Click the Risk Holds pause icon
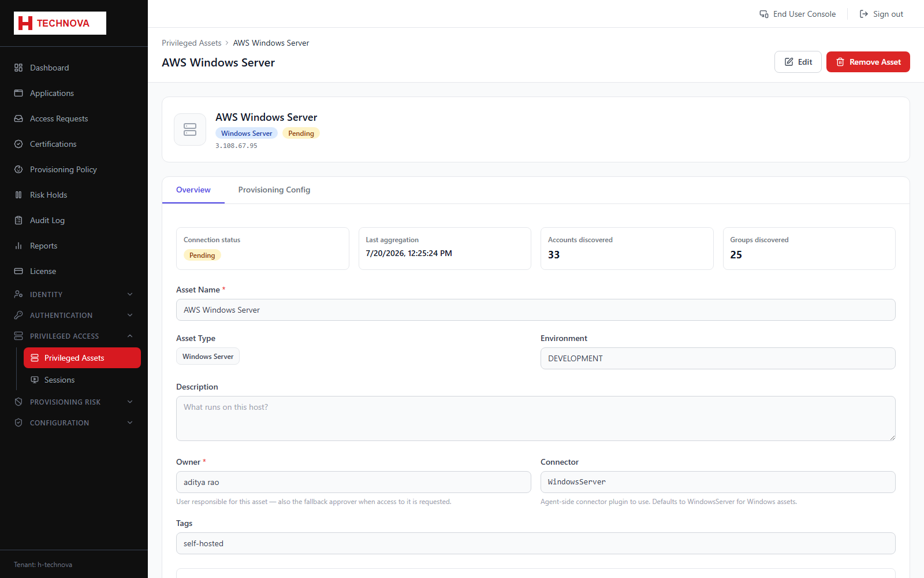The height and width of the screenshot is (578, 924). [18, 195]
